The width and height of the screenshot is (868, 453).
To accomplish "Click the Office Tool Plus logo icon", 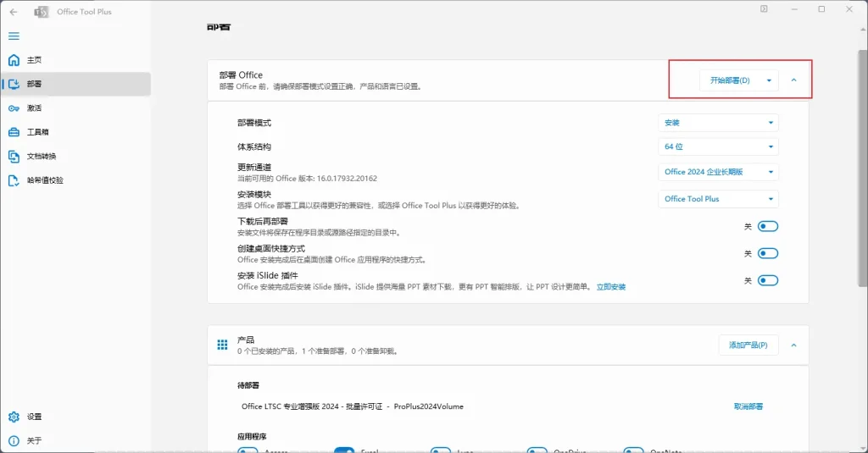I will [x=41, y=12].
